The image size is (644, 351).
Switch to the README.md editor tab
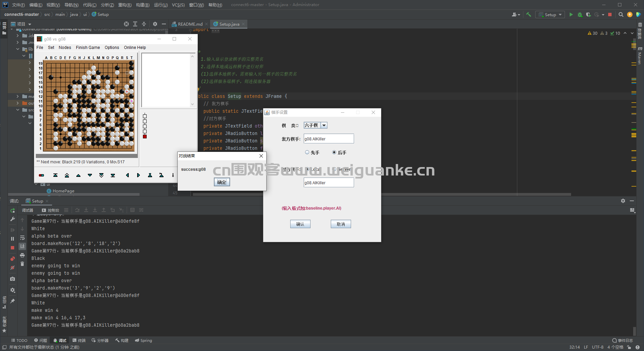pos(190,24)
